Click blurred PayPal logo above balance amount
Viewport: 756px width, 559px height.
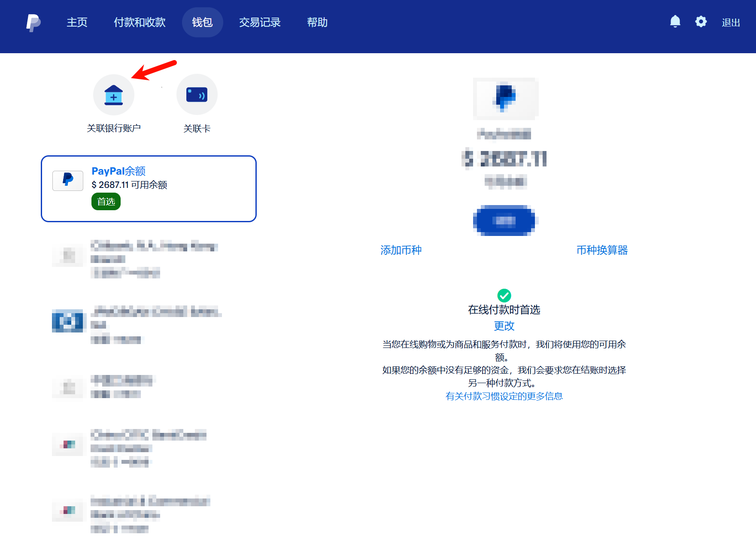[x=506, y=98]
